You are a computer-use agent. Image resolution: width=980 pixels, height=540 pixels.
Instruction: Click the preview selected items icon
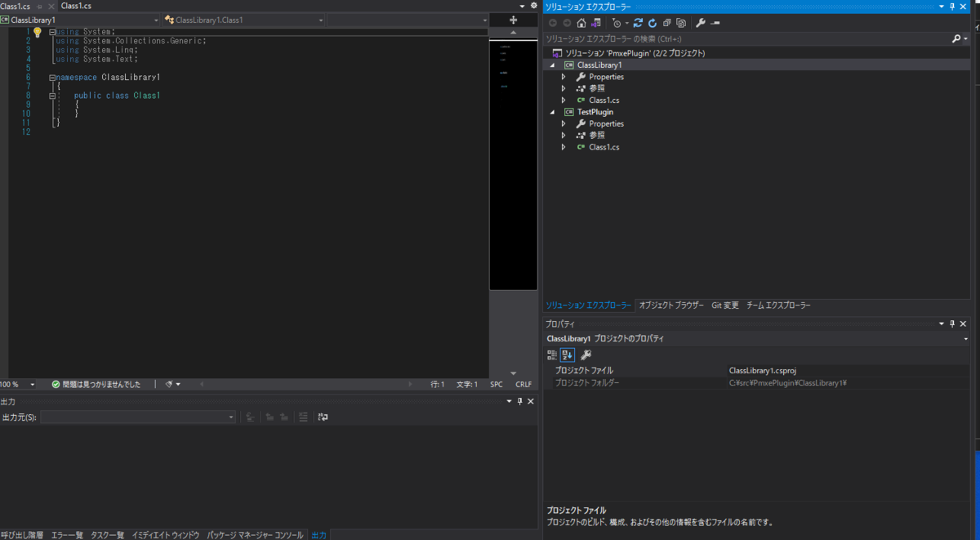[715, 23]
